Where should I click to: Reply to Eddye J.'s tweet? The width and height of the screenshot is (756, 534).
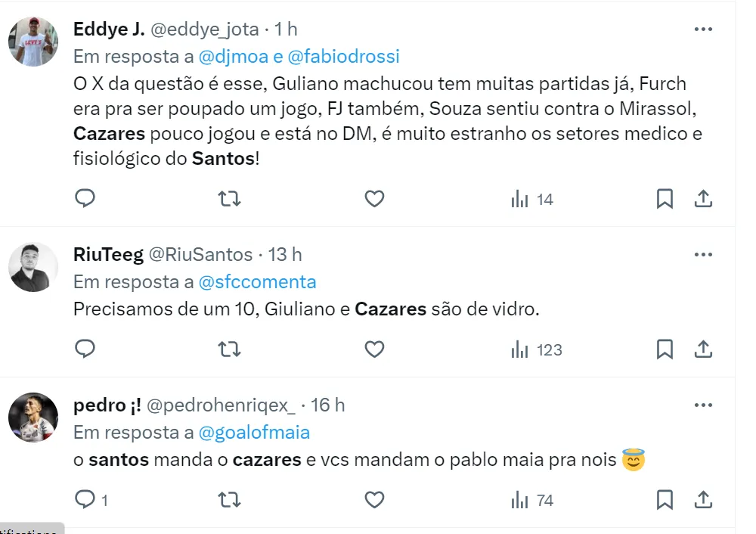coord(85,199)
